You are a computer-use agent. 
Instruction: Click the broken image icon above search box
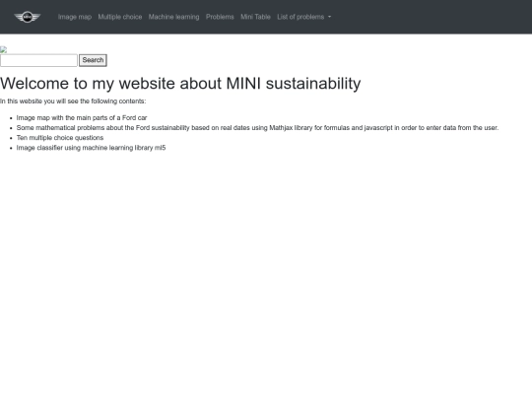pos(3,50)
